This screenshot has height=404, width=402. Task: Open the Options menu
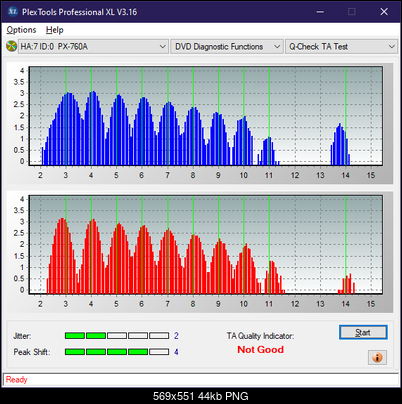pyautogui.click(x=21, y=30)
